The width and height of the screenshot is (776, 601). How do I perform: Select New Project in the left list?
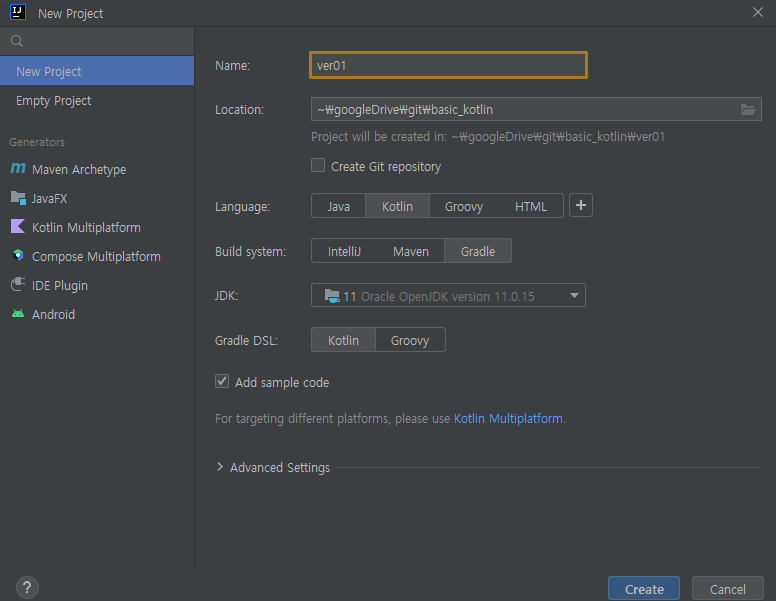tap(97, 71)
